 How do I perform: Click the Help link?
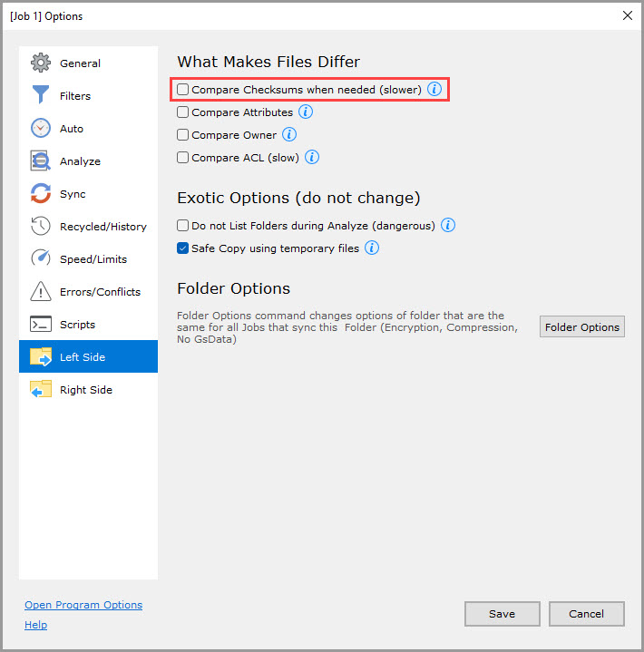36,625
